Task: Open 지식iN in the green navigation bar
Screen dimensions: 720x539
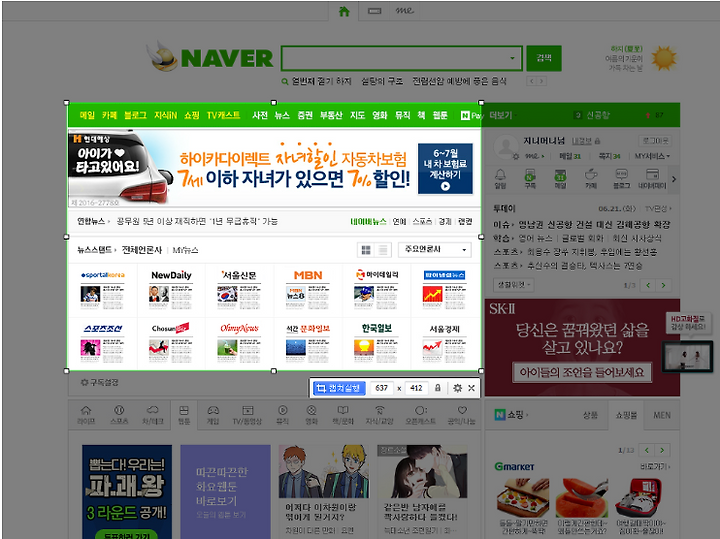Action: click(165, 115)
